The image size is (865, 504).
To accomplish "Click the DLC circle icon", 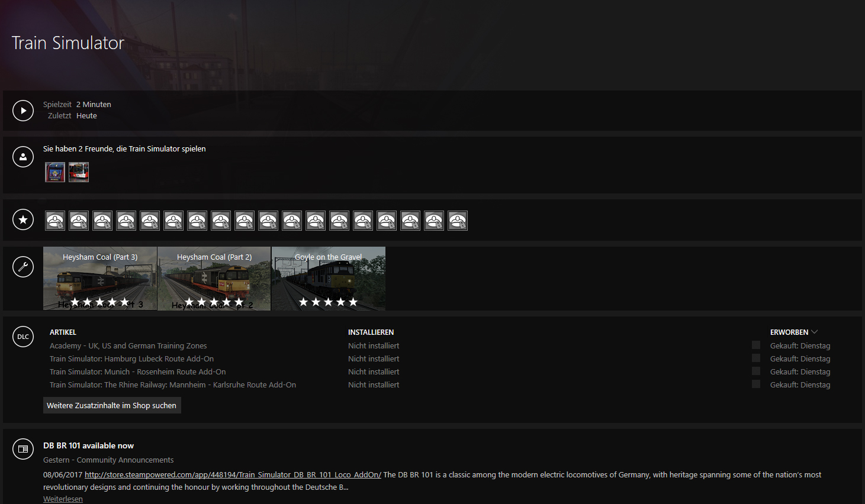I will click(23, 337).
